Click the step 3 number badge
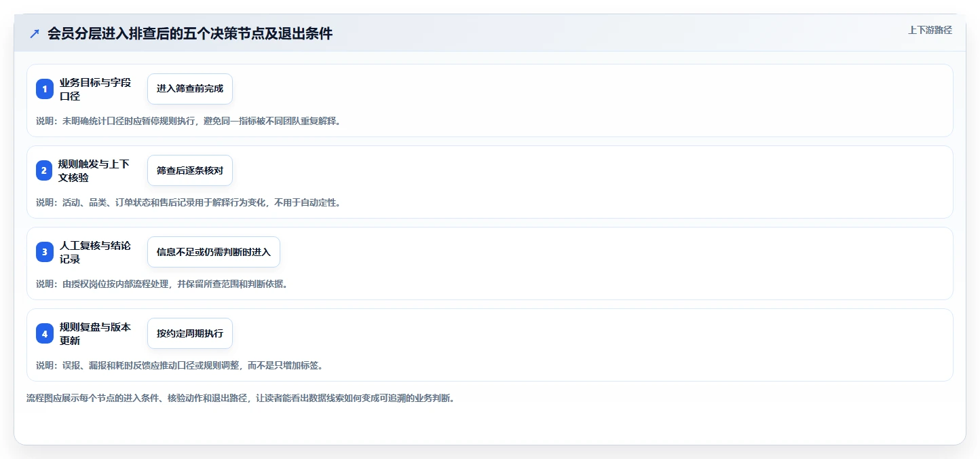 point(45,252)
